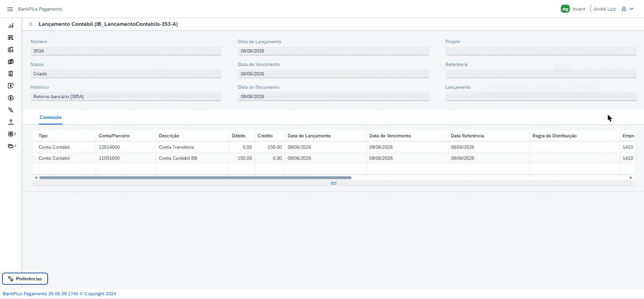Expand the folder sidebar group
This screenshot has height=299, width=644.
click(12, 146)
